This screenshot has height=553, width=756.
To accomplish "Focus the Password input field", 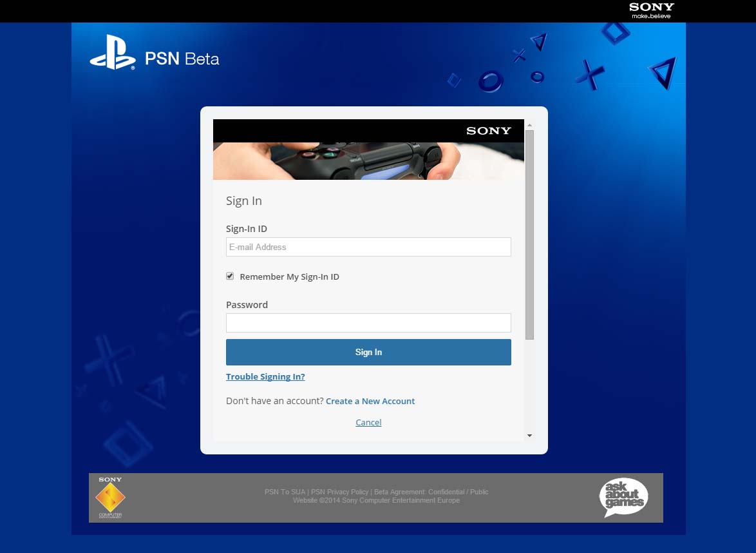I will 368,323.
